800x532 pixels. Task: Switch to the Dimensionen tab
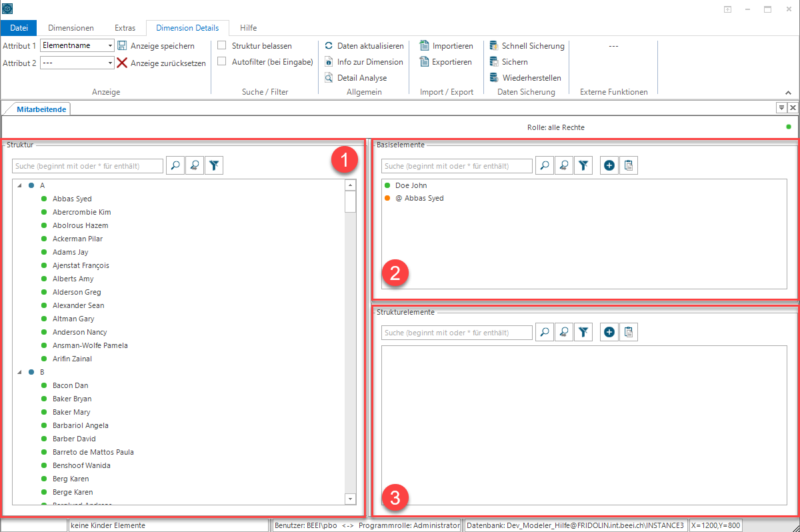(71, 28)
